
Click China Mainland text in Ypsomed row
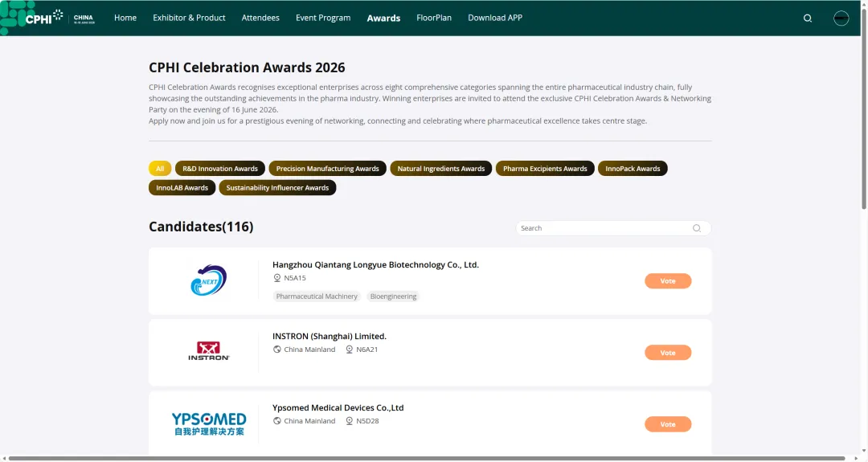[x=309, y=420]
